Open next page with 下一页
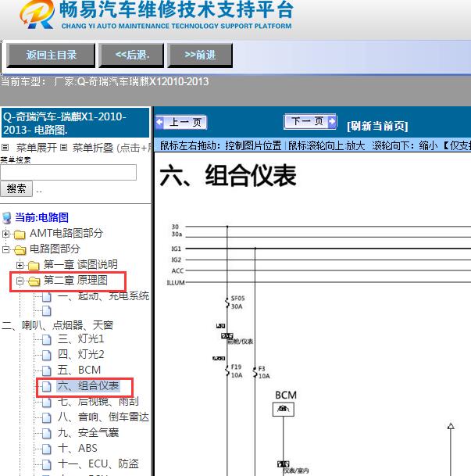Viewport: 471px width, 476px height. point(310,121)
